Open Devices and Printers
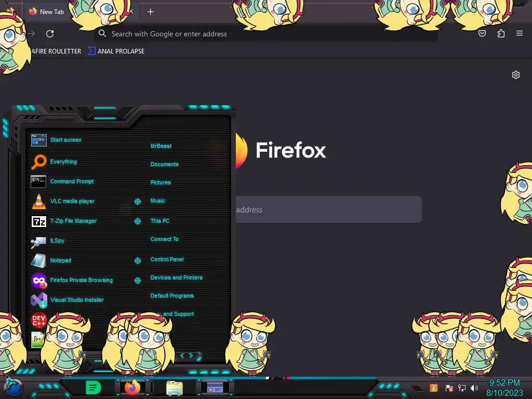The width and height of the screenshot is (532, 399). (176, 277)
